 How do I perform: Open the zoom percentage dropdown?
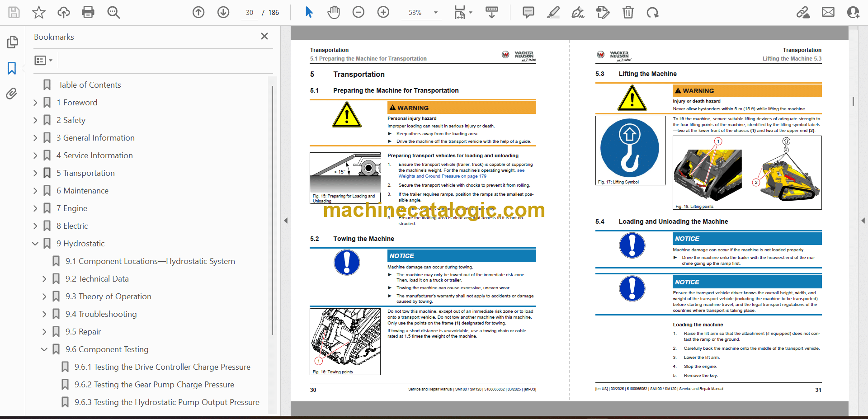click(x=436, y=13)
